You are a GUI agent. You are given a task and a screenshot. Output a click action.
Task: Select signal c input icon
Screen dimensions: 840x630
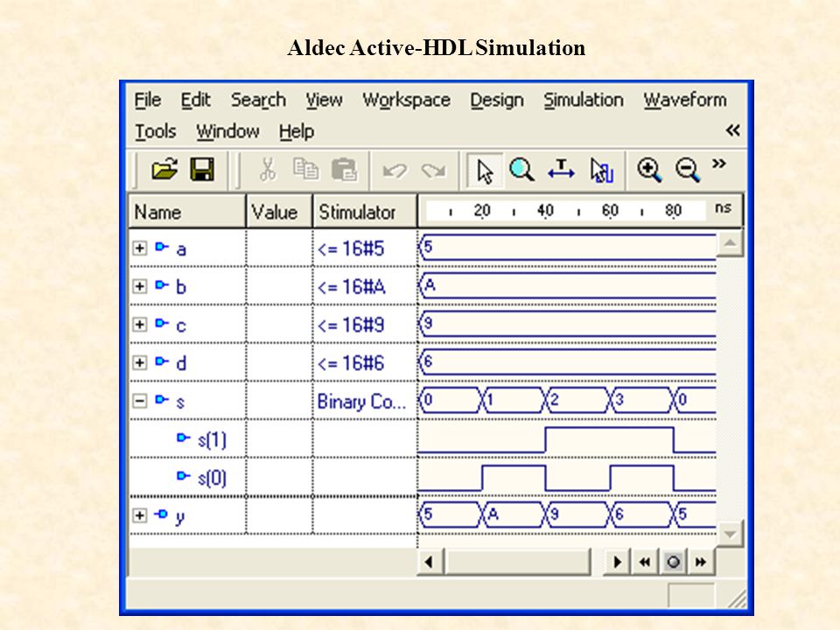point(162,323)
